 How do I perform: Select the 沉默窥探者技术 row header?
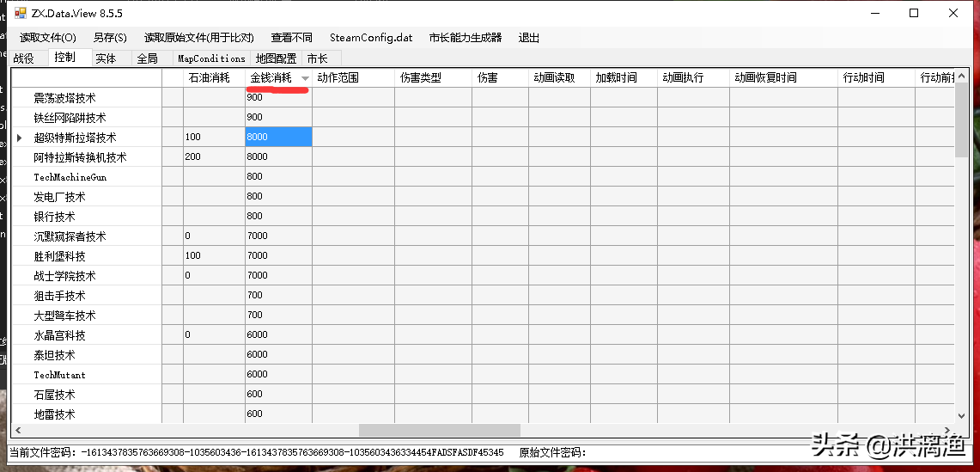(x=87, y=236)
